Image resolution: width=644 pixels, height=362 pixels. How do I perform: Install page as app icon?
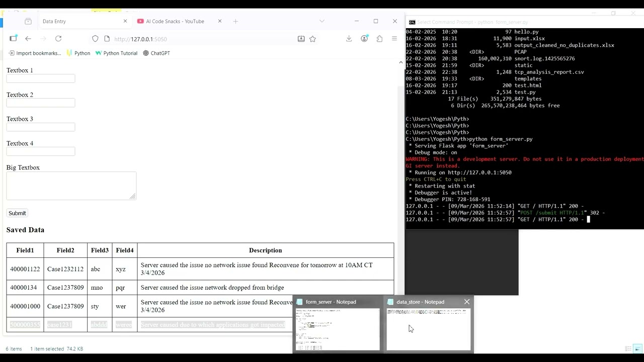click(x=301, y=39)
